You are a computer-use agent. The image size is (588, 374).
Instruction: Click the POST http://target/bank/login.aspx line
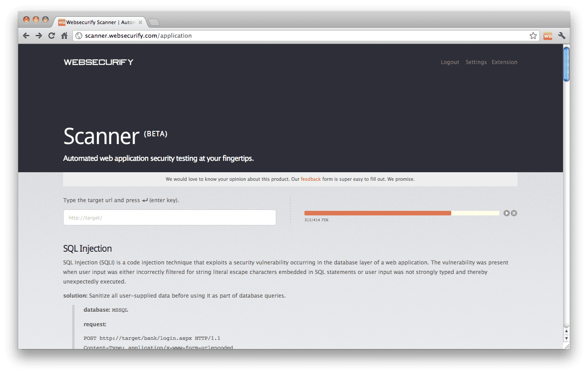(152, 339)
